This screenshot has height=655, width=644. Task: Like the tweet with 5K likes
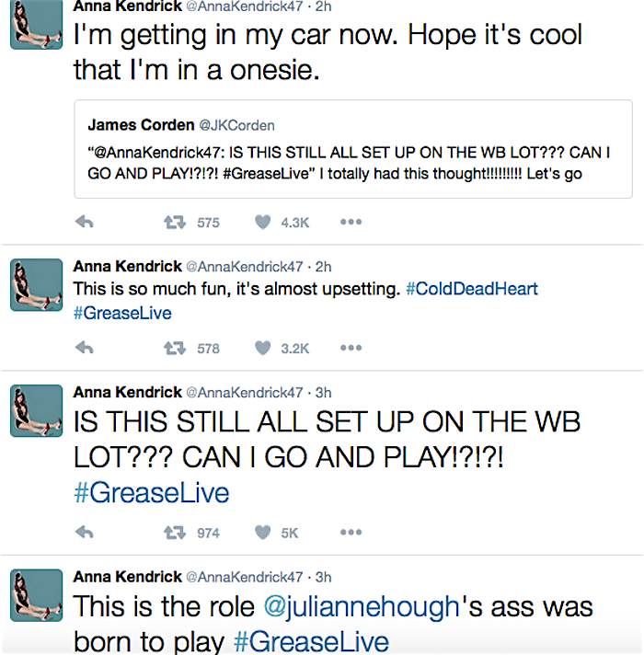click(x=263, y=532)
